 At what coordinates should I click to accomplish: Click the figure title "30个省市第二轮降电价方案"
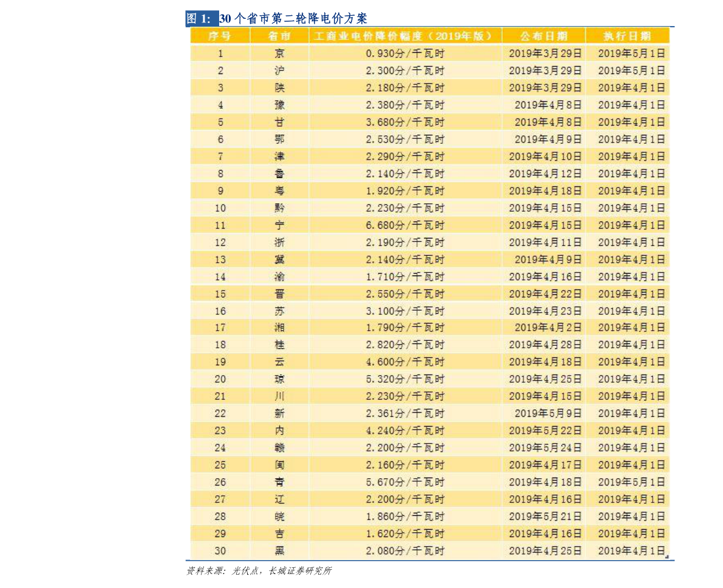[293, 18]
